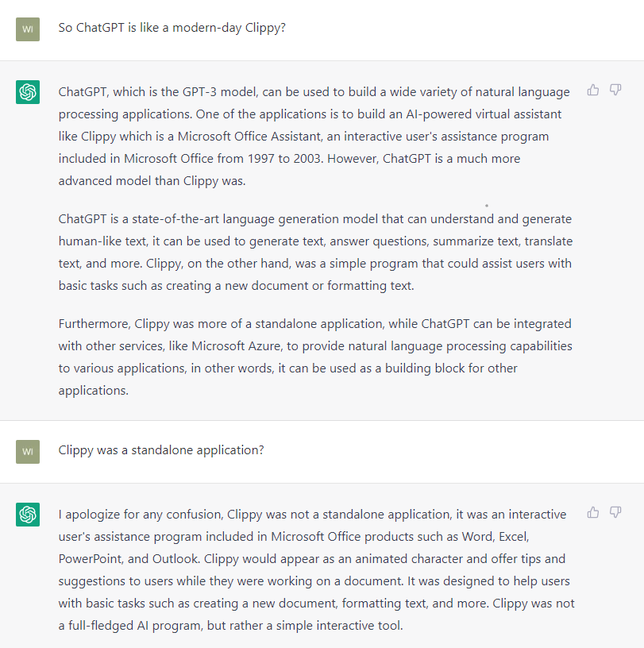Click the phrase 'advanced model than Clippy was.'
Image resolution: width=644 pixels, height=648 pixels.
click(152, 181)
